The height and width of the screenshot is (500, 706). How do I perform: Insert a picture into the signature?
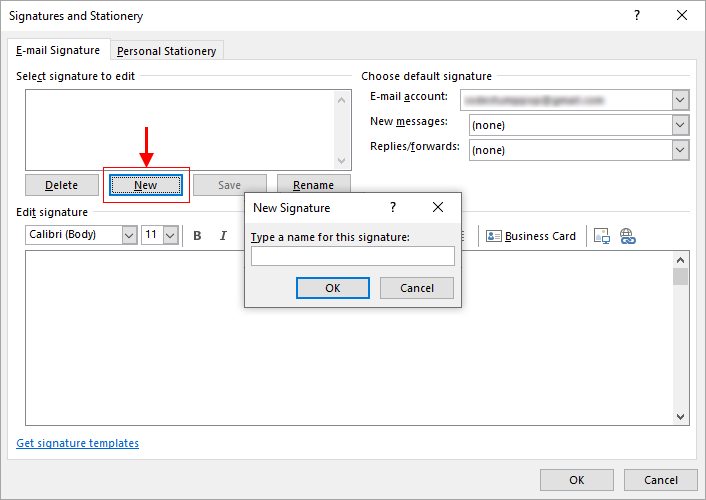[x=602, y=236]
